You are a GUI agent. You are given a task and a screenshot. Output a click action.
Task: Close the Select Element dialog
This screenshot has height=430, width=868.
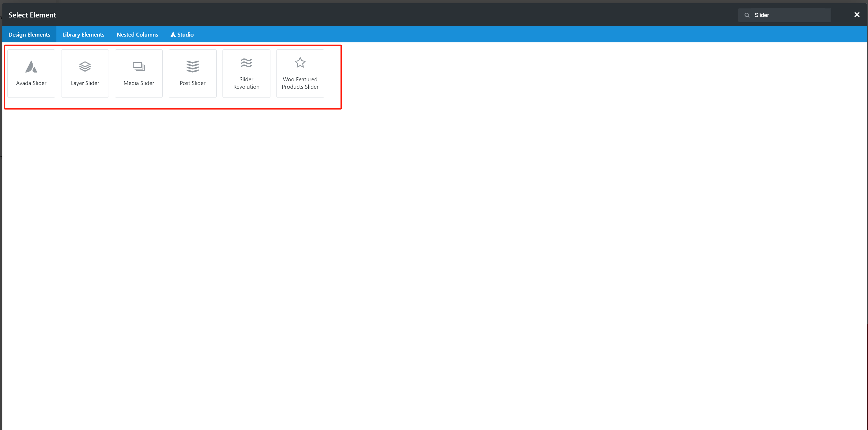point(857,15)
